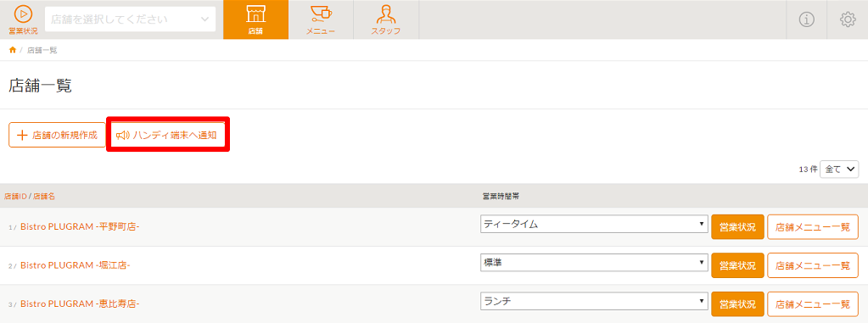Click the 店舗ID / 店舗名 column header
Viewport: 868px width, 323px height.
pyautogui.click(x=29, y=197)
